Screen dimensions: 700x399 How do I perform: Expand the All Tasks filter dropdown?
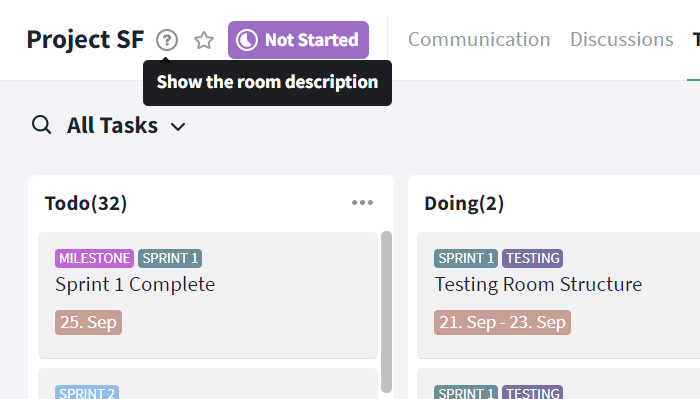point(126,125)
